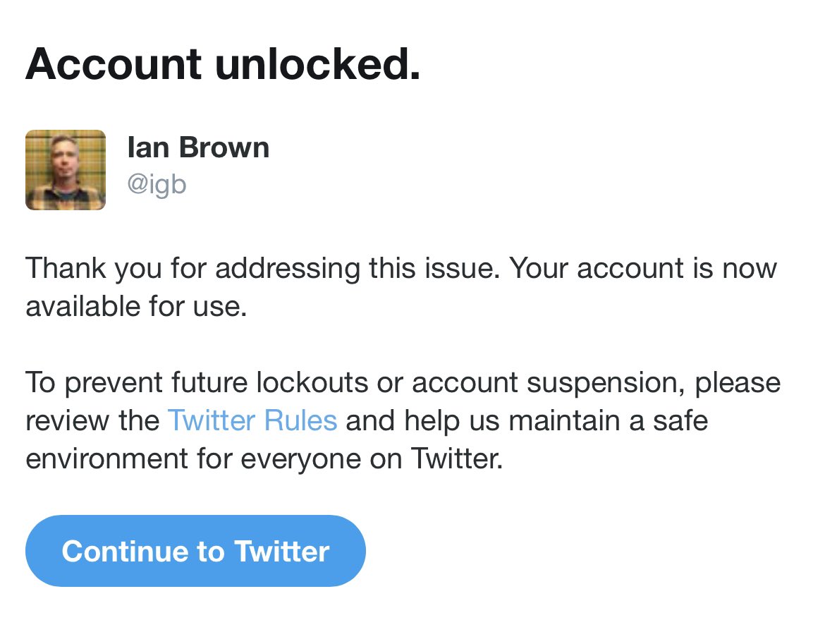Click the Thank you for addressing text
The image size is (825, 644).
[192, 268]
